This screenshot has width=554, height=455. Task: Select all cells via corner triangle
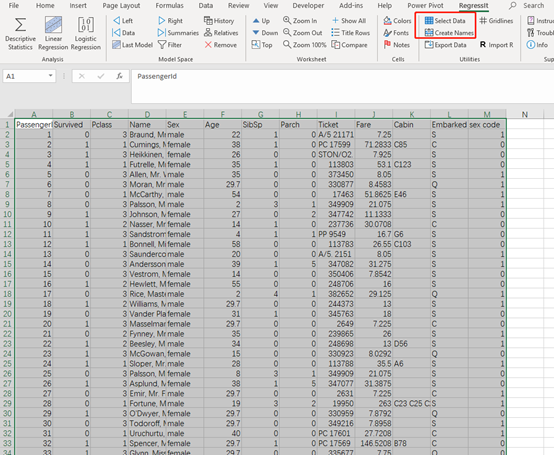click(10, 114)
